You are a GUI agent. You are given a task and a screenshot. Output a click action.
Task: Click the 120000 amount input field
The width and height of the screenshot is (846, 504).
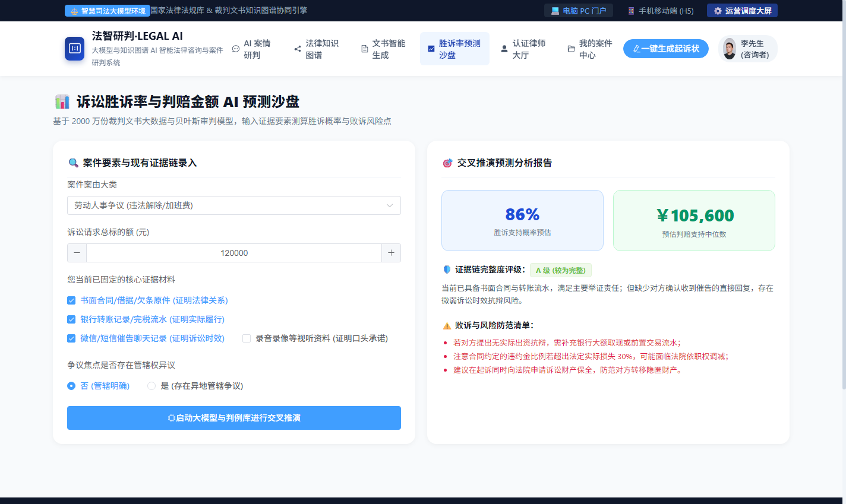(x=234, y=253)
